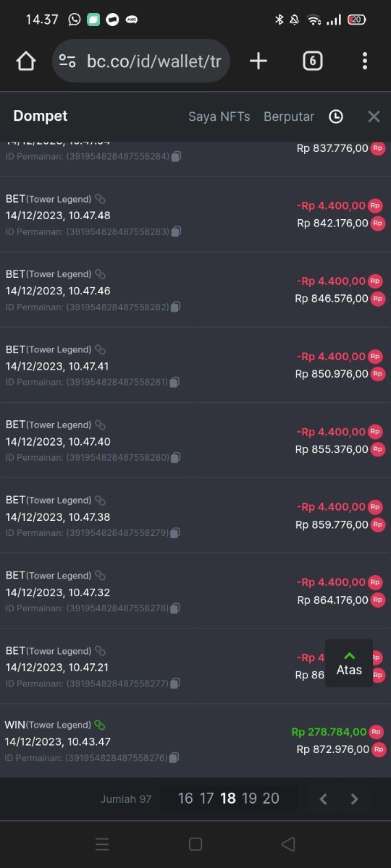Go to page 19
391x868 pixels.
tap(250, 799)
